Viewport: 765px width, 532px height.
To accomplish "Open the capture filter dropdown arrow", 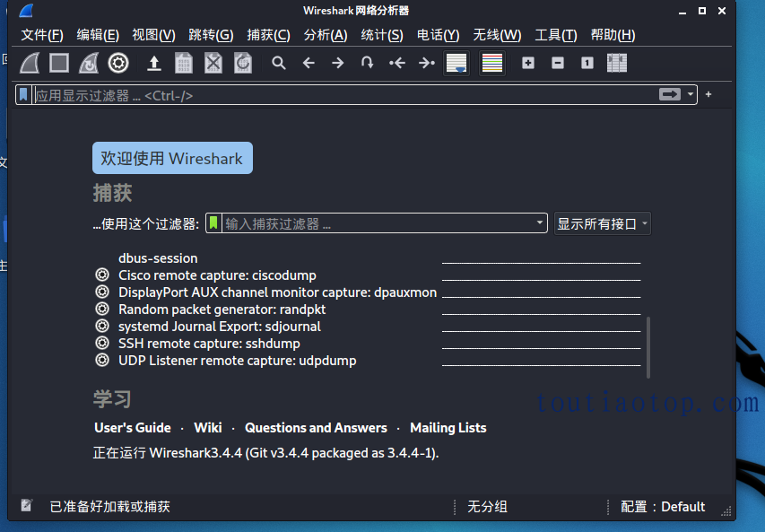I will [540, 223].
